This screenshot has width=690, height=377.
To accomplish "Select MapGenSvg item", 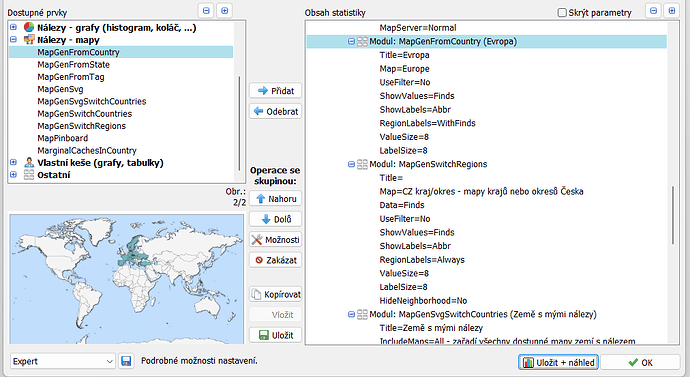I will pos(60,89).
